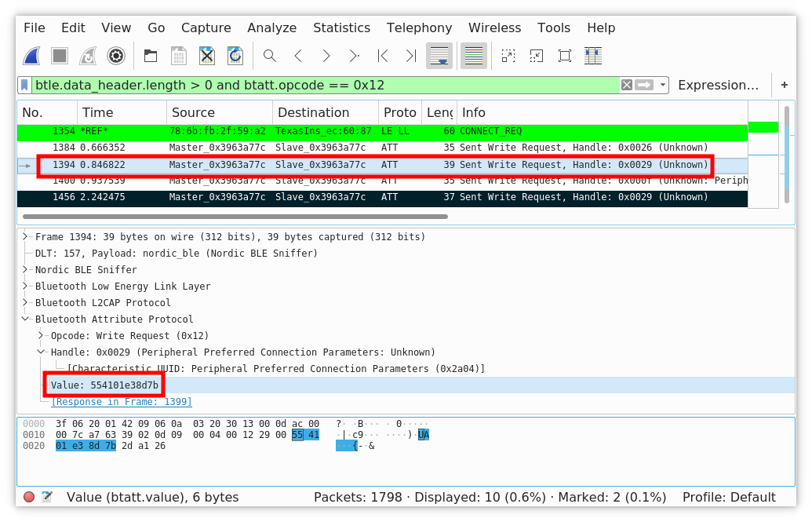Open capture options with the gear icon
Viewport: 812px width, 522px height.
(116, 55)
